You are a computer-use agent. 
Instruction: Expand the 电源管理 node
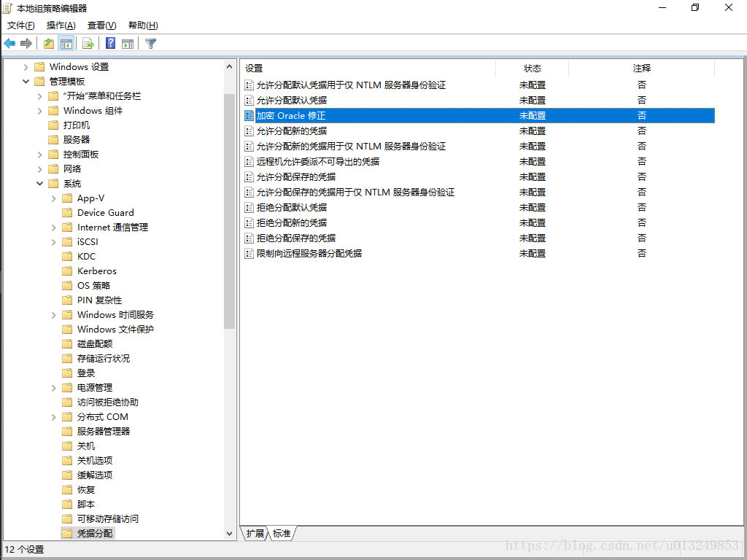point(54,388)
